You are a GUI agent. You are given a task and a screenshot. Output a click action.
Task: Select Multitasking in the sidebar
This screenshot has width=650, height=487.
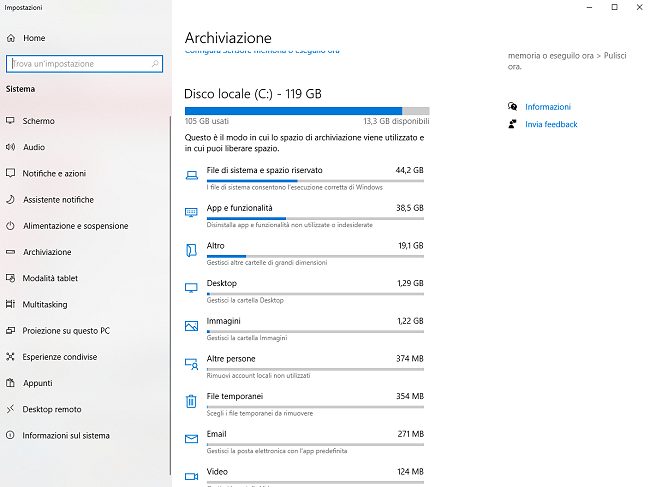click(x=45, y=304)
